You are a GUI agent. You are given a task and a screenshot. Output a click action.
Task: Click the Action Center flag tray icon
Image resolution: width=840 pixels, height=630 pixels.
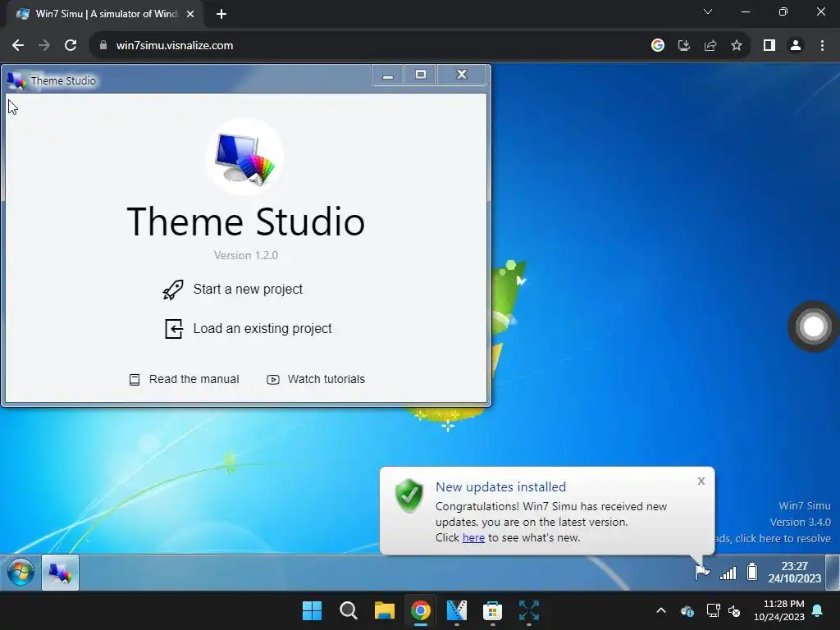702,572
